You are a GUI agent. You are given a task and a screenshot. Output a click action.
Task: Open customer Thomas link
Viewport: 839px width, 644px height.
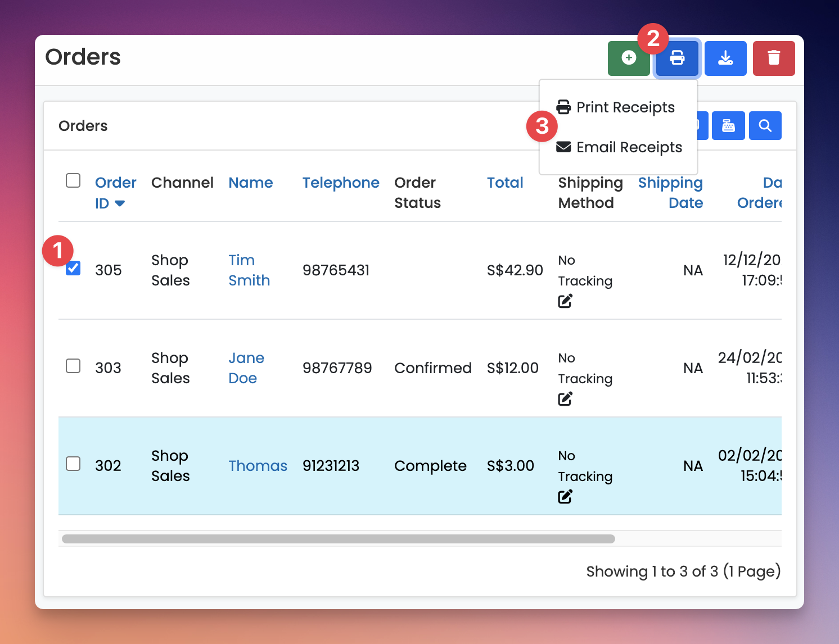(258, 466)
